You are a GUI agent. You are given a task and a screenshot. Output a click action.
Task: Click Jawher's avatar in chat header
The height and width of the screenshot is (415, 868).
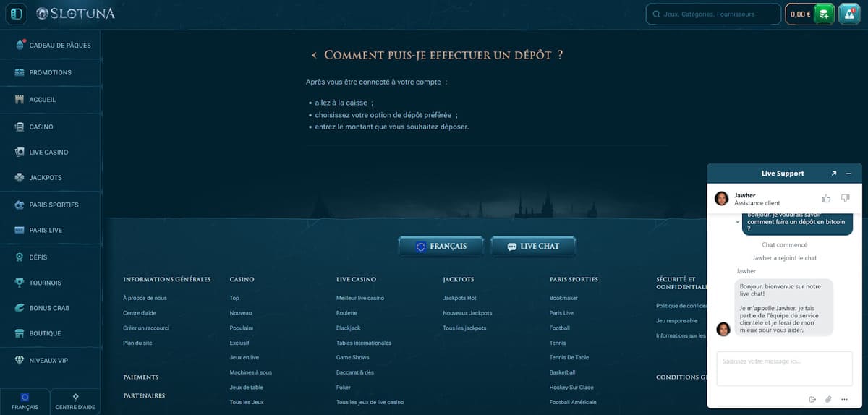pyautogui.click(x=721, y=198)
